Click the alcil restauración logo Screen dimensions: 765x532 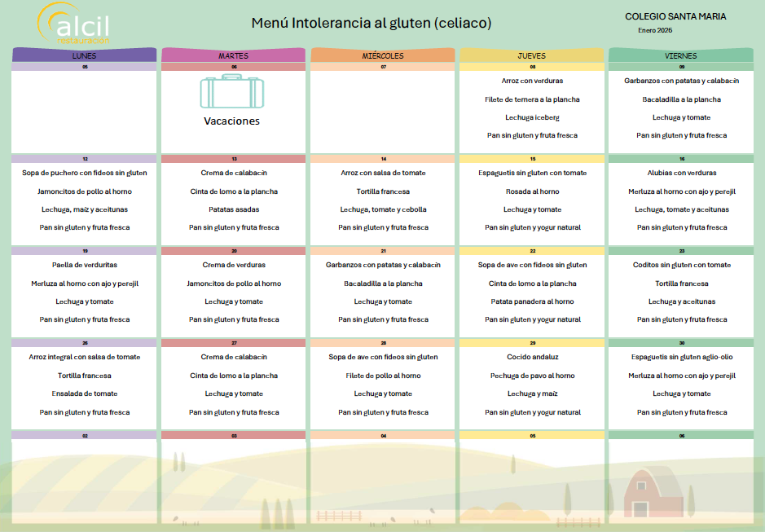click(73, 23)
